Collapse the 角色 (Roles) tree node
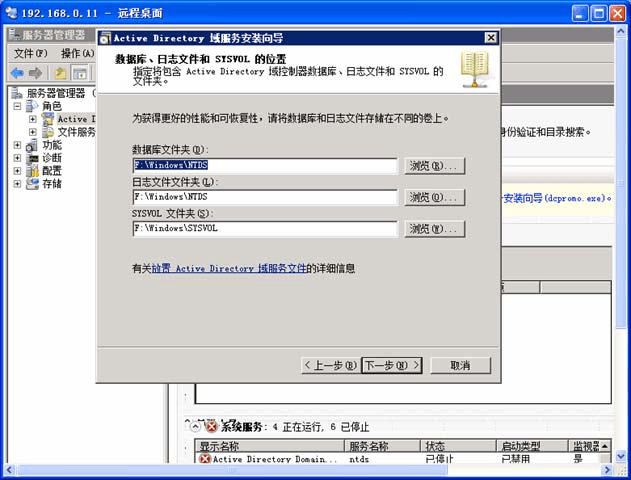 pos(18,106)
